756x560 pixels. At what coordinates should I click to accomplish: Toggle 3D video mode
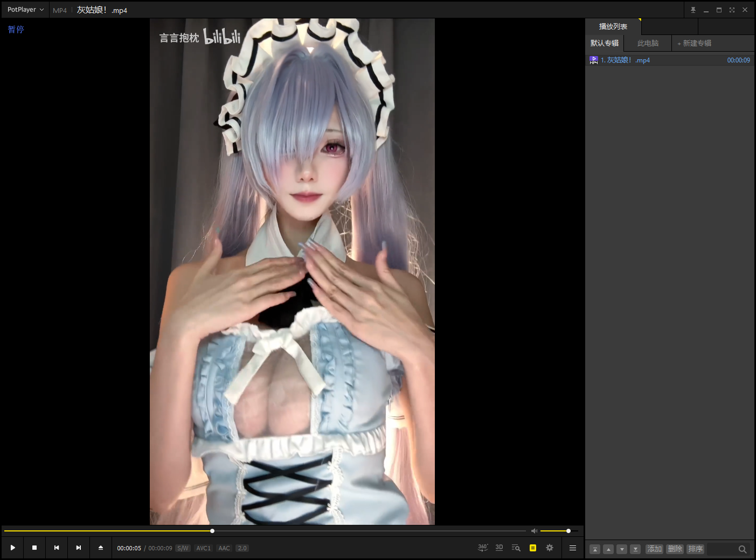tap(499, 548)
